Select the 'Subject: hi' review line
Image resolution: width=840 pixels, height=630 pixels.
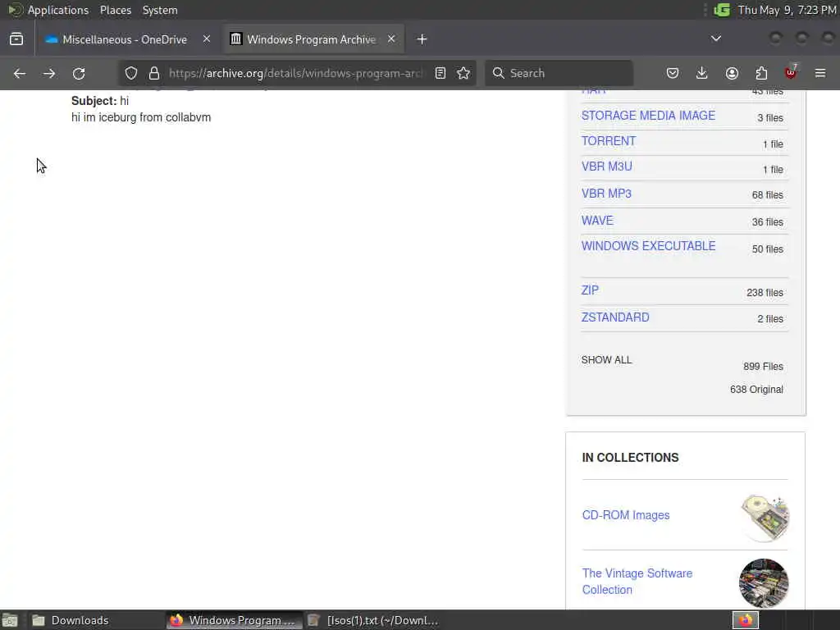click(100, 101)
